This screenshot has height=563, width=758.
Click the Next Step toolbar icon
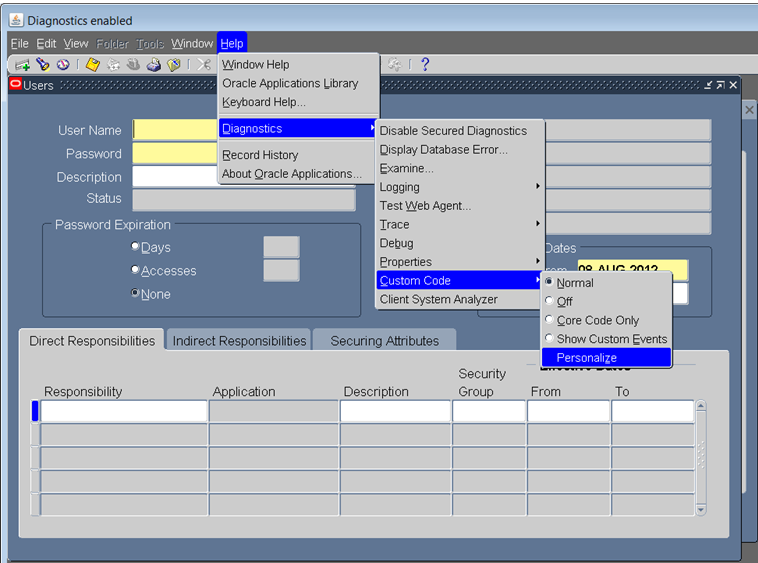coord(113,64)
